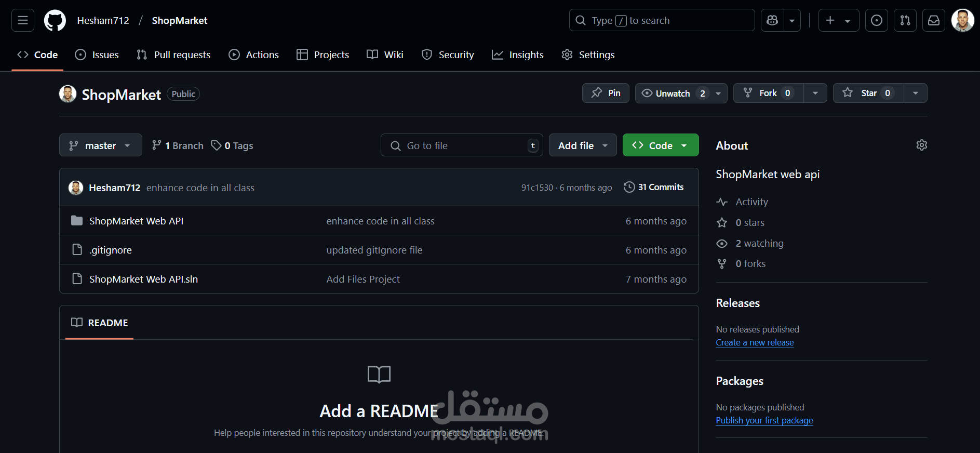Open Copilot chat icon

(772, 20)
